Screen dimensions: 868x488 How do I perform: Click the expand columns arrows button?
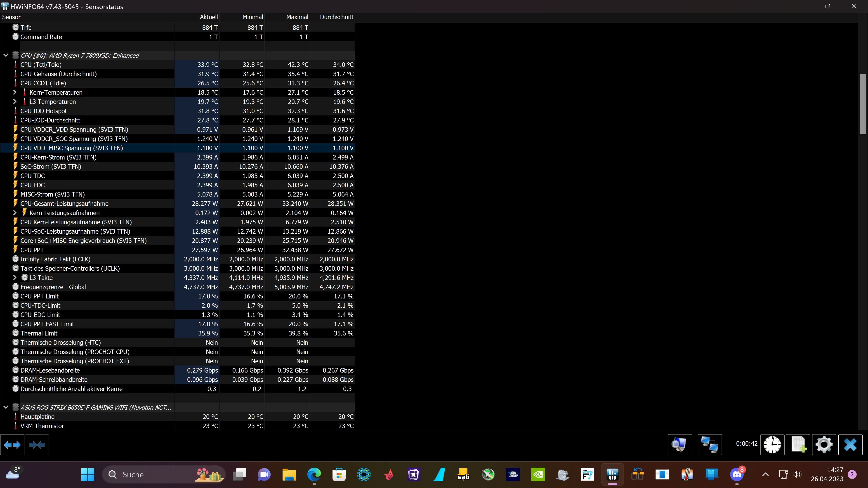12,445
